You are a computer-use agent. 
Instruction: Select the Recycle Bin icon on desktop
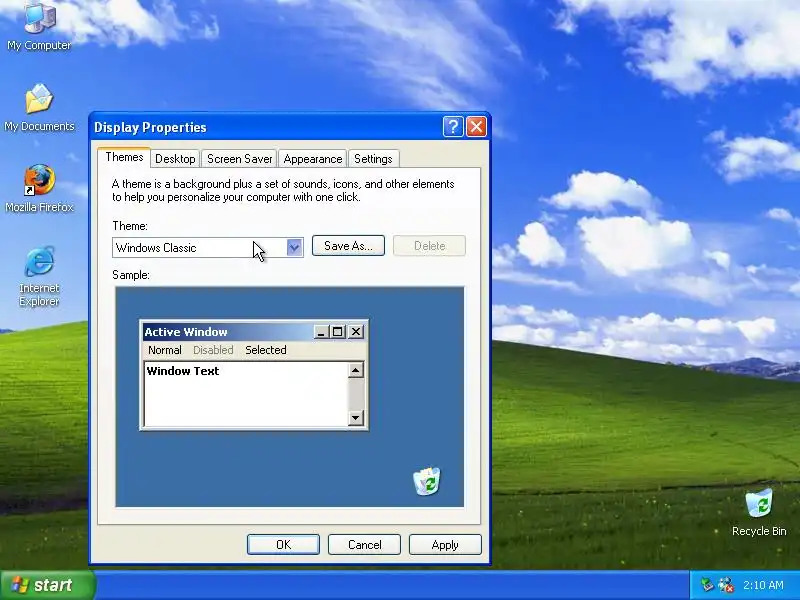tap(759, 512)
